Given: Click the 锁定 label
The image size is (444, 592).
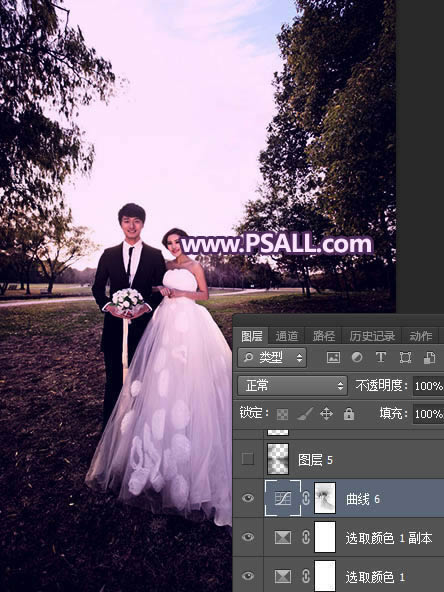Looking at the screenshot, I should click(254, 413).
